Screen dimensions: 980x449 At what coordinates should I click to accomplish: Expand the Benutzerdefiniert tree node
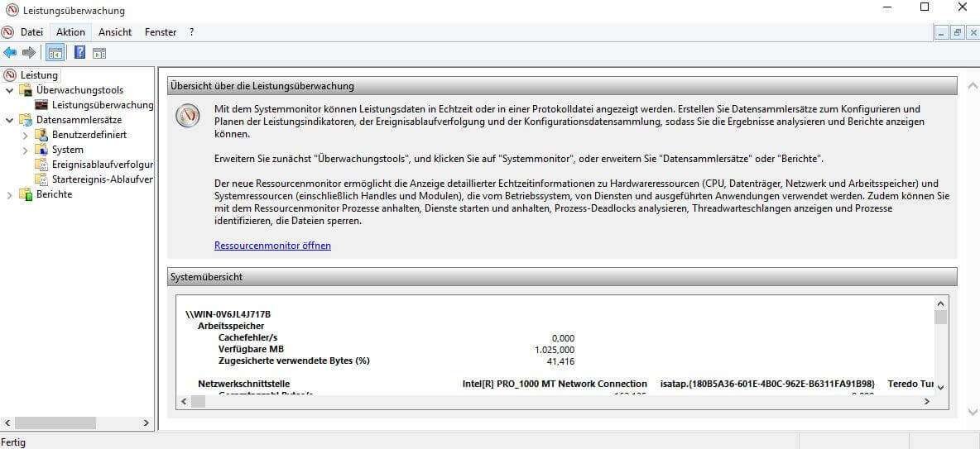[25, 135]
